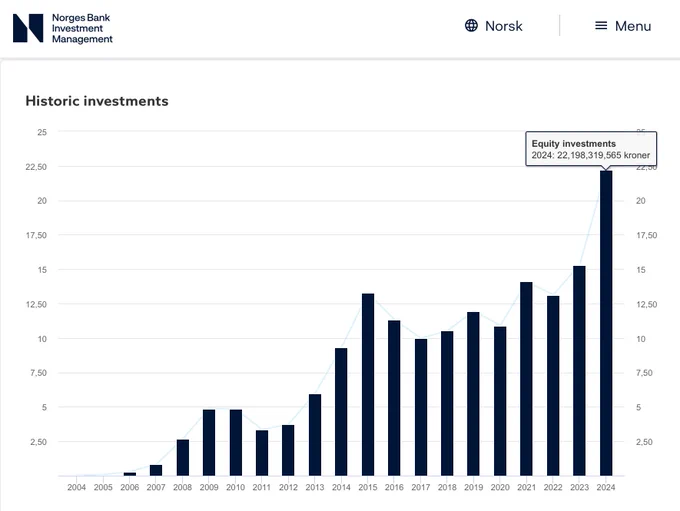This screenshot has width=680, height=511.
Task: Select the 2020 investment bar
Action: pyautogui.click(x=500, y=401)
